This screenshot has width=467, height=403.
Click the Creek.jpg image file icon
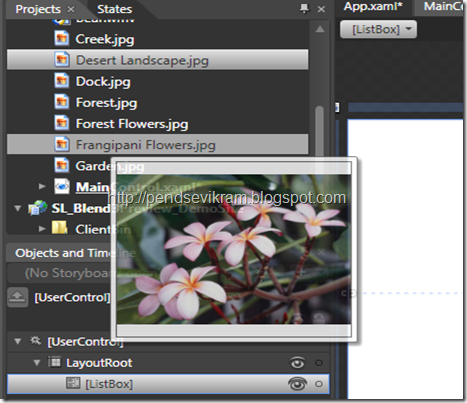(62, 38)
